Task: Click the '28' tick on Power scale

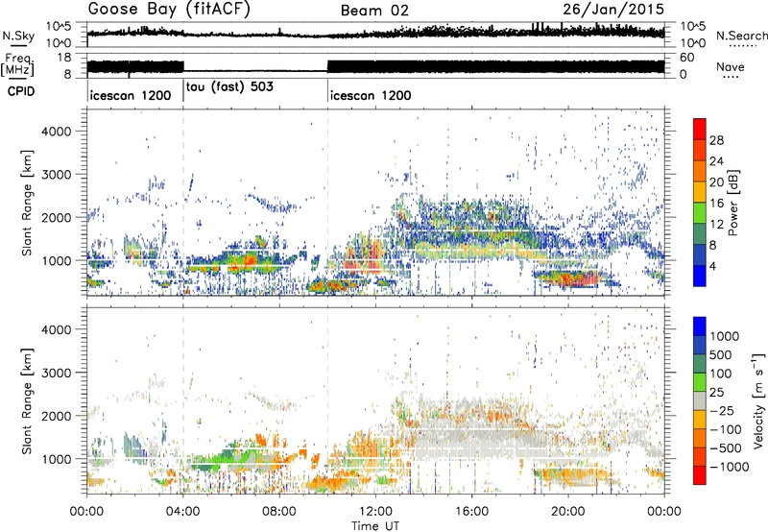Action: tap(716, 140)
